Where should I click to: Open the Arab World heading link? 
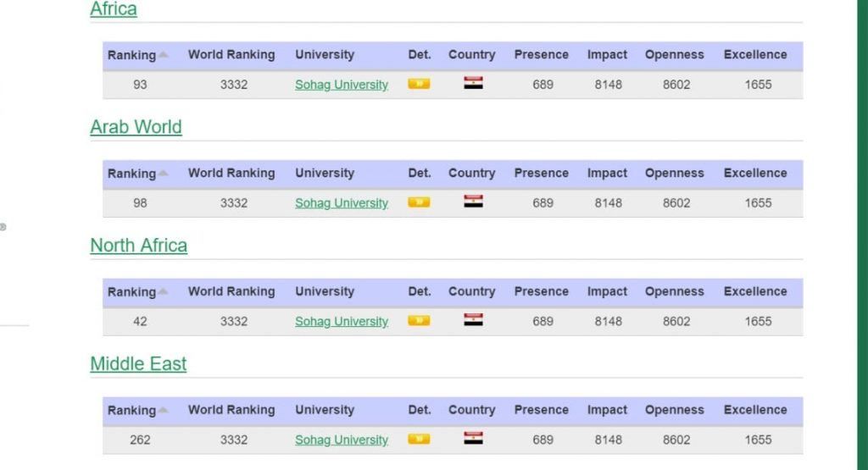(136, 127)
